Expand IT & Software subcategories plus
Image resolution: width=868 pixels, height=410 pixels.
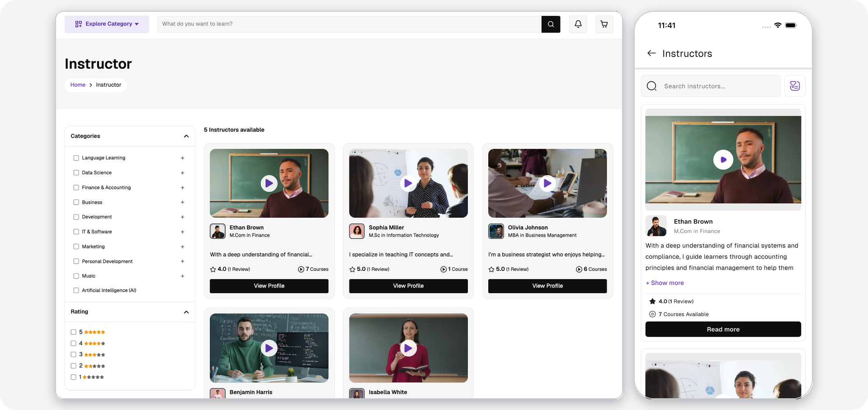coord(183,232)
